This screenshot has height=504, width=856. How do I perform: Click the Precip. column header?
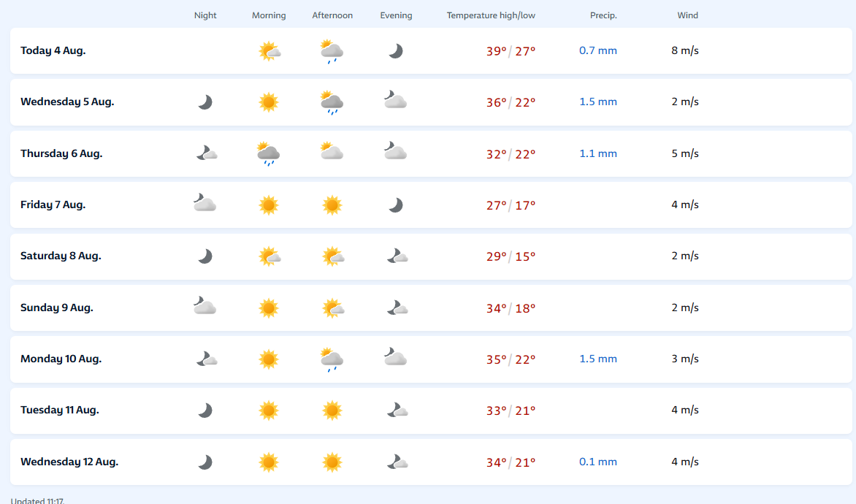tap(603, 15)
